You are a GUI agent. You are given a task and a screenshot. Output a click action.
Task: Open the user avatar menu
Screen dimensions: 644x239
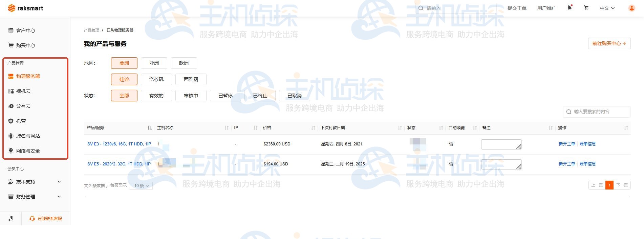tap(631, 8)
